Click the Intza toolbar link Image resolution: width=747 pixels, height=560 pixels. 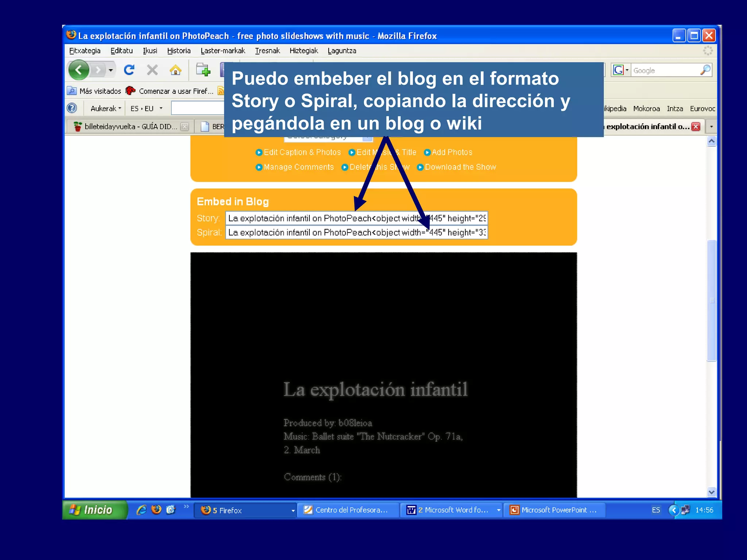pos(675,108)
